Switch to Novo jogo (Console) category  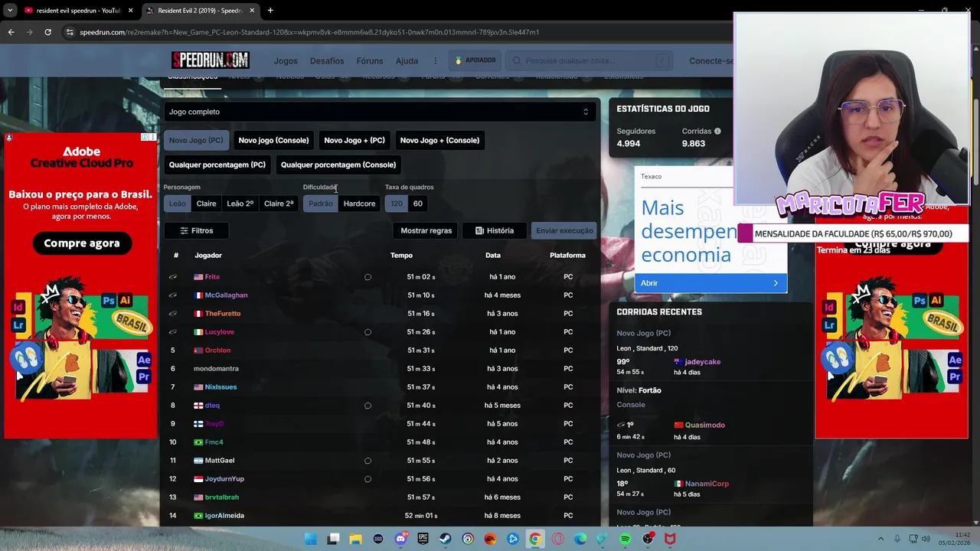pos(273,140)
